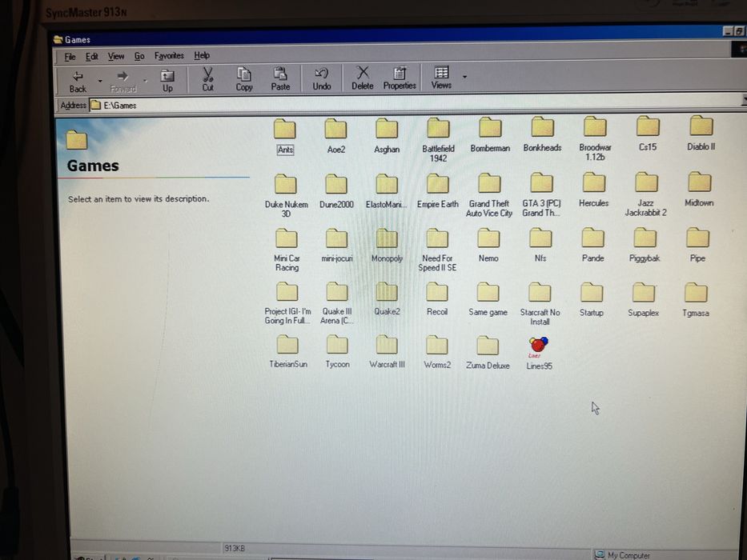Click the Paste toolbar icon
This screenshot has height=560, width=747.
tap(280, 79)
